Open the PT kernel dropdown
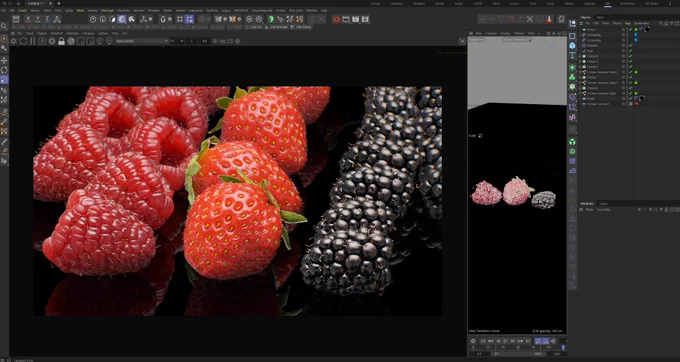680x362 pixels. [177, 41]
